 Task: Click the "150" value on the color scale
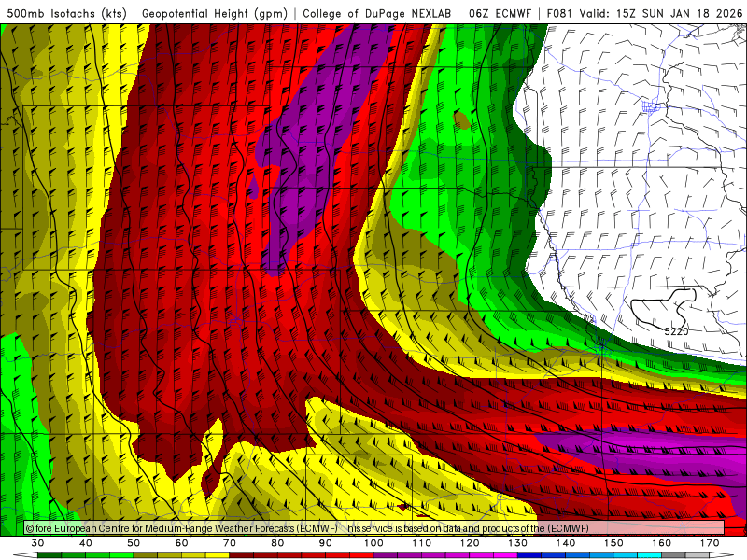614,543
